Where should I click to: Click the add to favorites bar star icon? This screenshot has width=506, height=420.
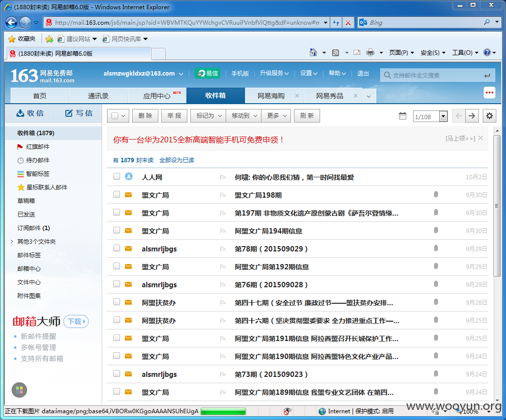tap(49, 39)
